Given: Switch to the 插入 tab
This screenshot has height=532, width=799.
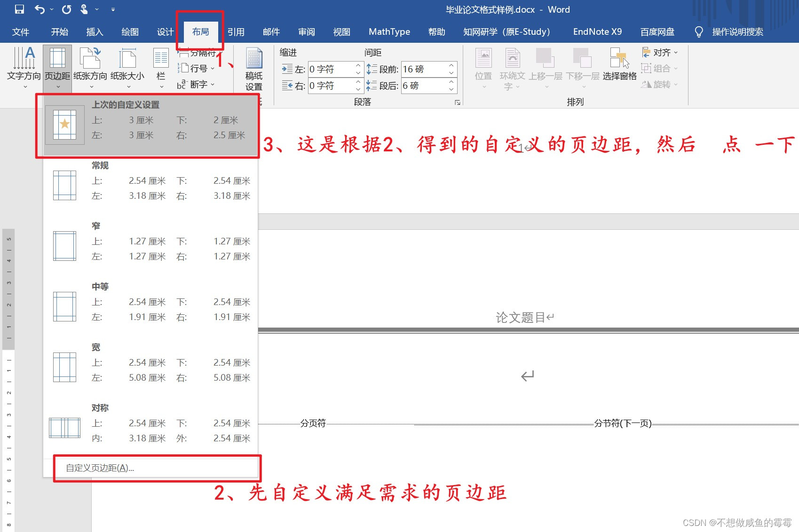Looking at the screenshot, I should [x=95, y=32].
